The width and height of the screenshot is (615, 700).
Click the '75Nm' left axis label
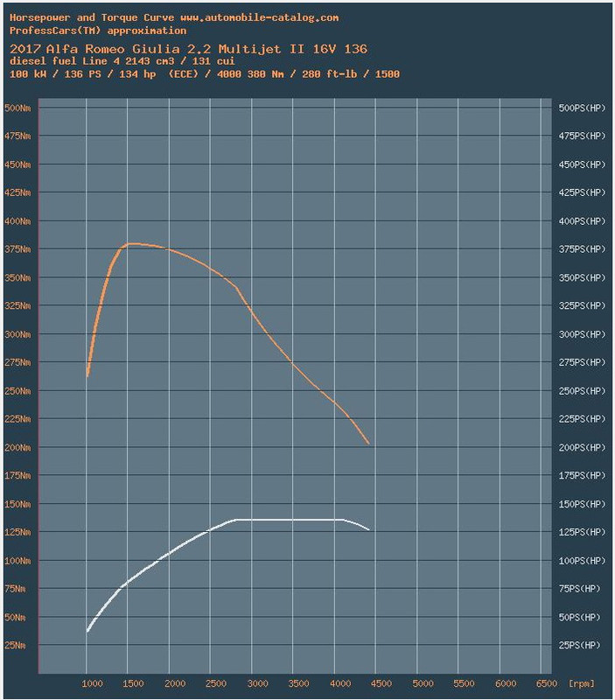(x=15, y=589)
